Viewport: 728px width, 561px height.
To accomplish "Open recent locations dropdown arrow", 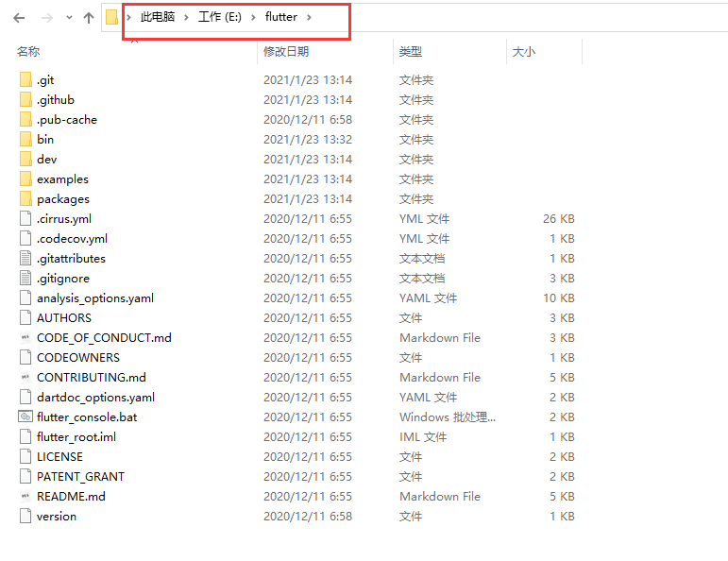I will (69, 18).
